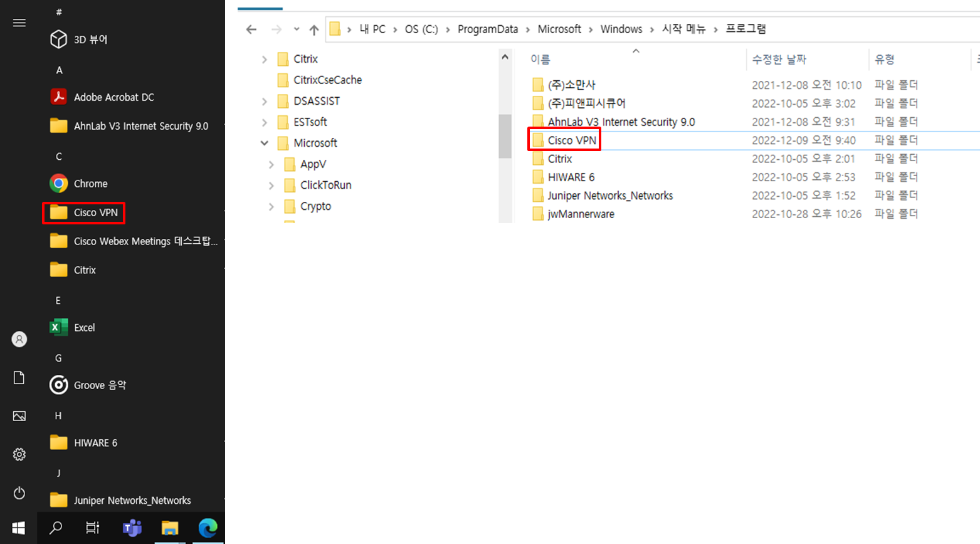Click ProgramData in address breadcrumb
Image resolution: width=980 pixels, height=544 pixels.
click(x=488, y=29)
